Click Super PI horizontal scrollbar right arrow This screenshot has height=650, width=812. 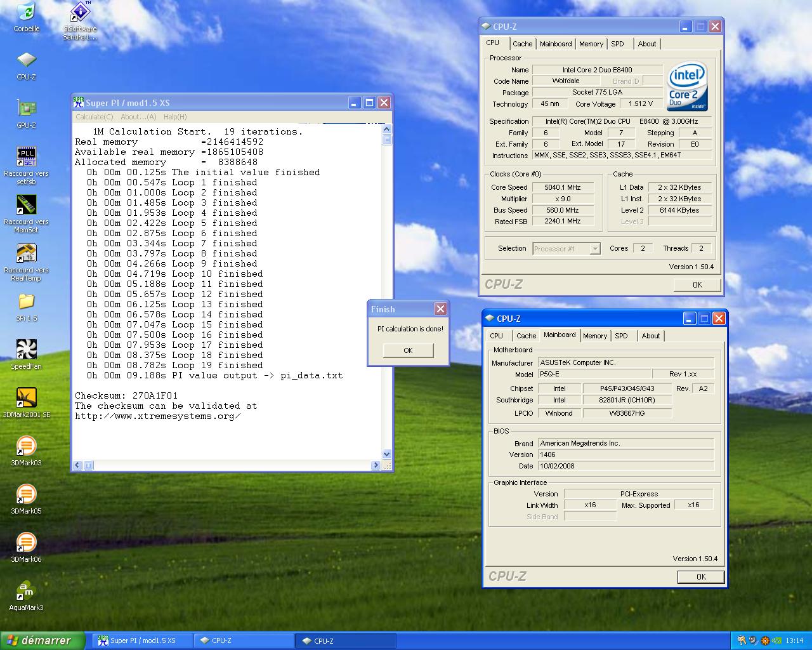point(376,465)
